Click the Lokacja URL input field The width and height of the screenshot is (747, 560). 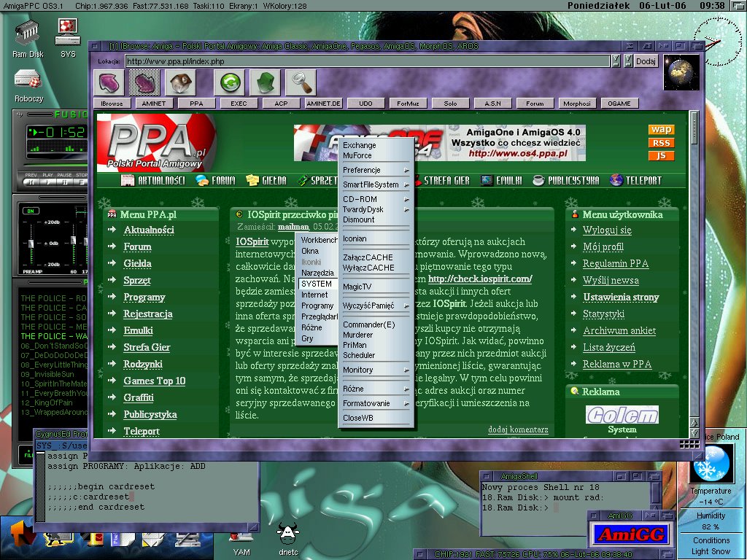[368, 61]
